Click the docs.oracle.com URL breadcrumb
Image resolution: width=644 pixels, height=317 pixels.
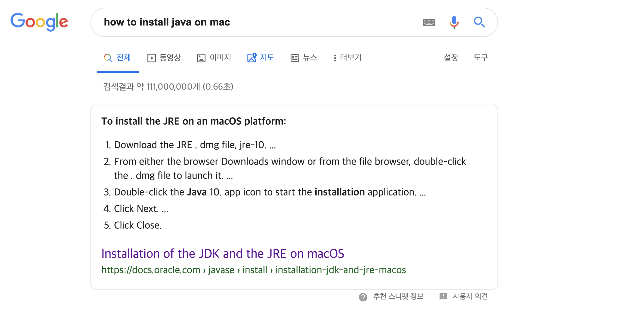coord(254,270)
